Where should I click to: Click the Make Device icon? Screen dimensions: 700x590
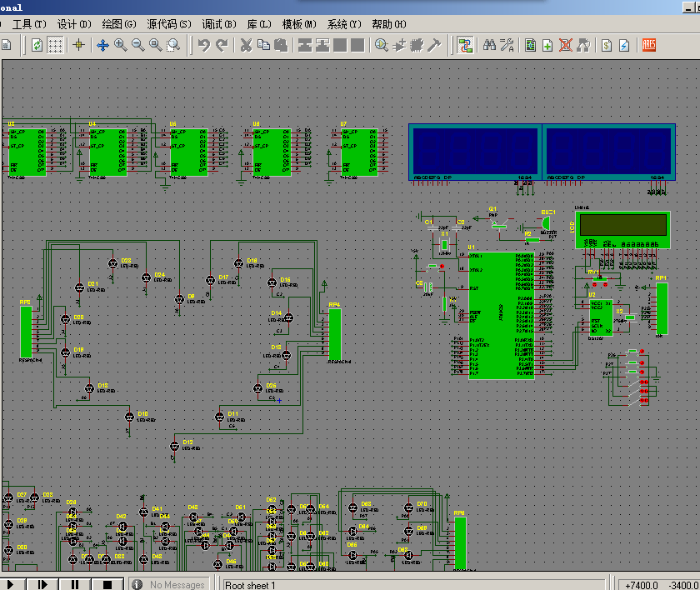coord(399,45)
